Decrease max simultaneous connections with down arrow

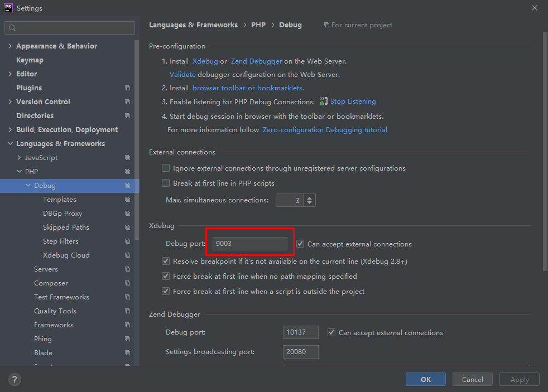309,203
